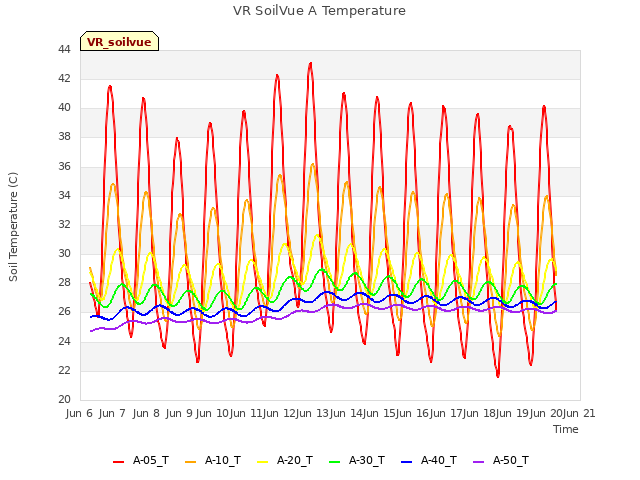The image size is (640, 480).
Task: Click the lowest red A-05_T trough near 21.5
Action: (498, 376)
